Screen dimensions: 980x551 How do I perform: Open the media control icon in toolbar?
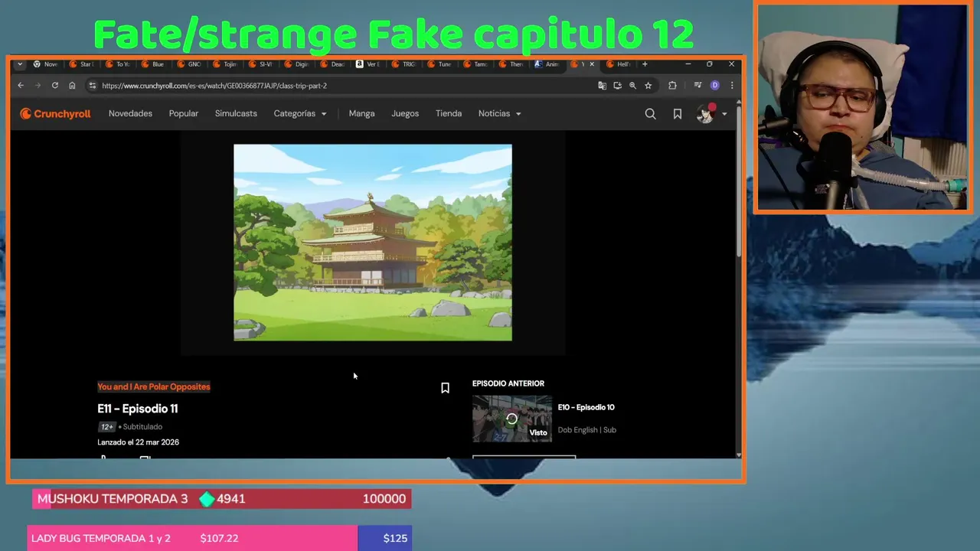[697, 86]
